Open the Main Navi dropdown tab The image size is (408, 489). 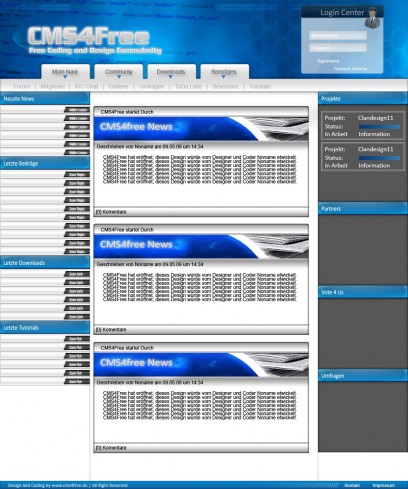point(65,72)
